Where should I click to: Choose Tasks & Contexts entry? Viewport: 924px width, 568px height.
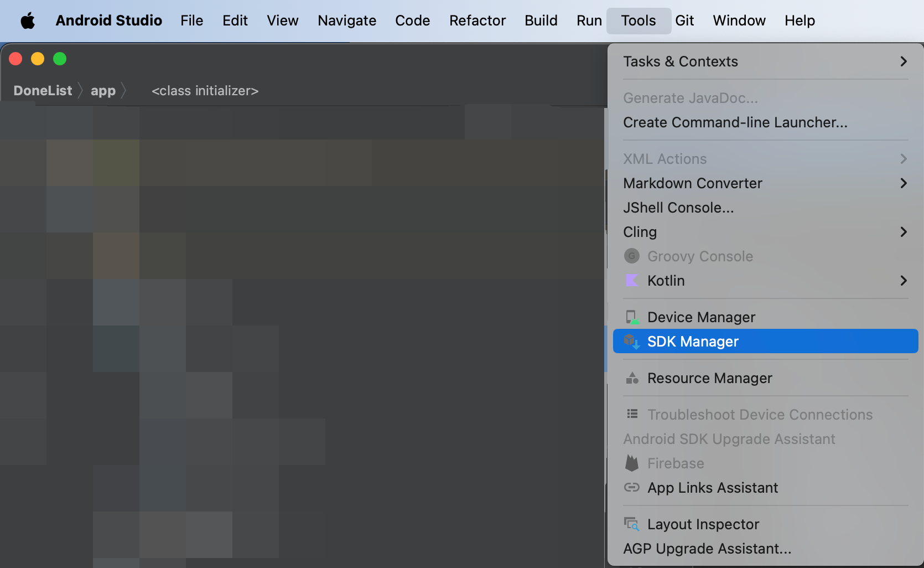click(x=766, y=61)
